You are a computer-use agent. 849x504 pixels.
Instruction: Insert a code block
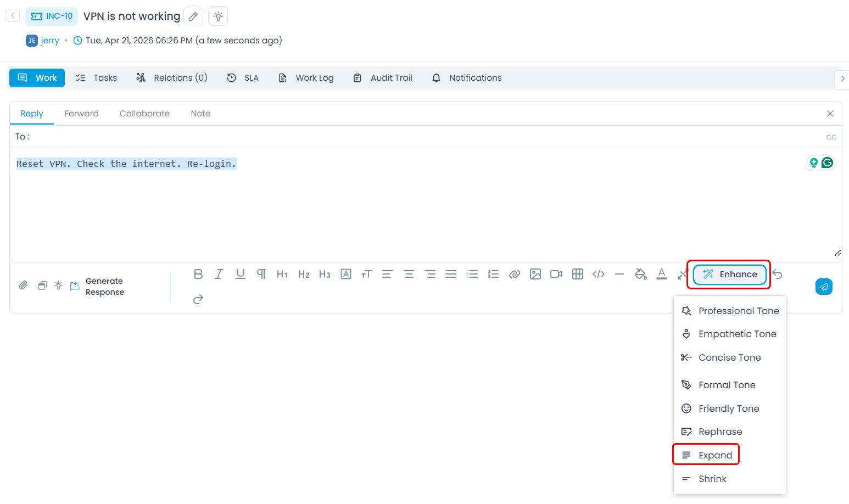coord(599,274)
